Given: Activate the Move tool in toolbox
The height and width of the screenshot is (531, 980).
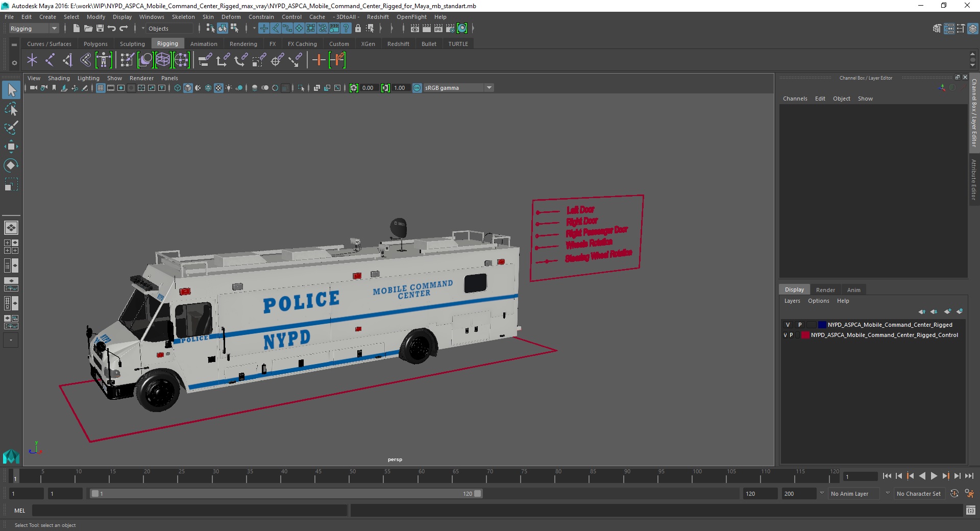Looking at the screenshot, I should tap(11, 147).
